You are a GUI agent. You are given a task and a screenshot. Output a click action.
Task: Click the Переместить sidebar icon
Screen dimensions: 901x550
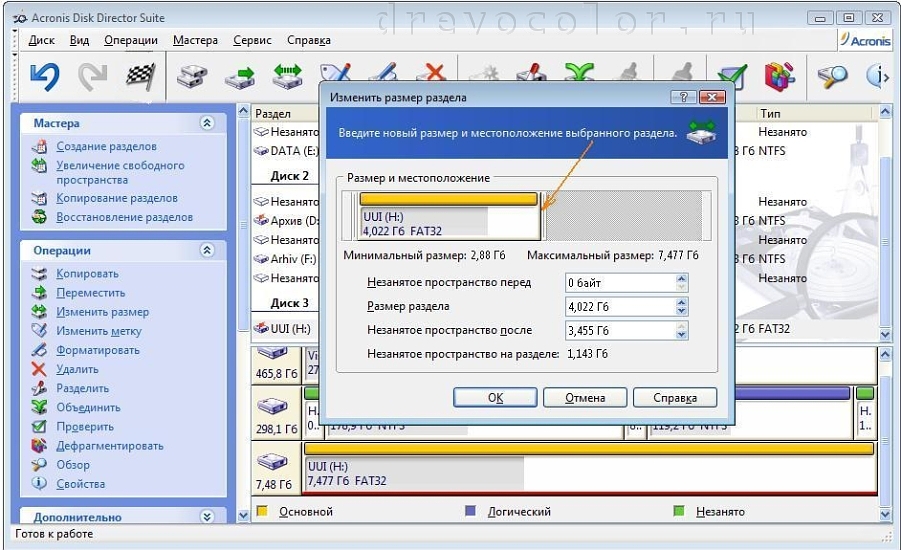(x=39, y=293)
